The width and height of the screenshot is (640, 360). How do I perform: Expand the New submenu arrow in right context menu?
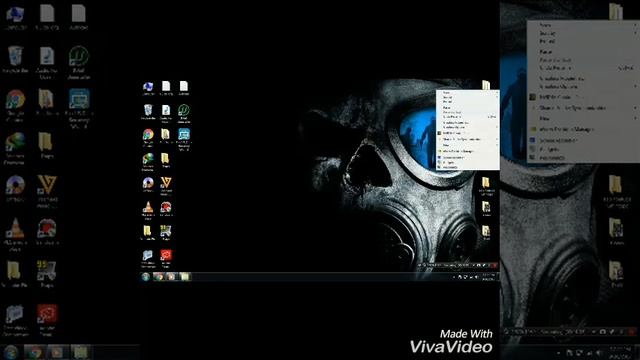click(636, 118)
